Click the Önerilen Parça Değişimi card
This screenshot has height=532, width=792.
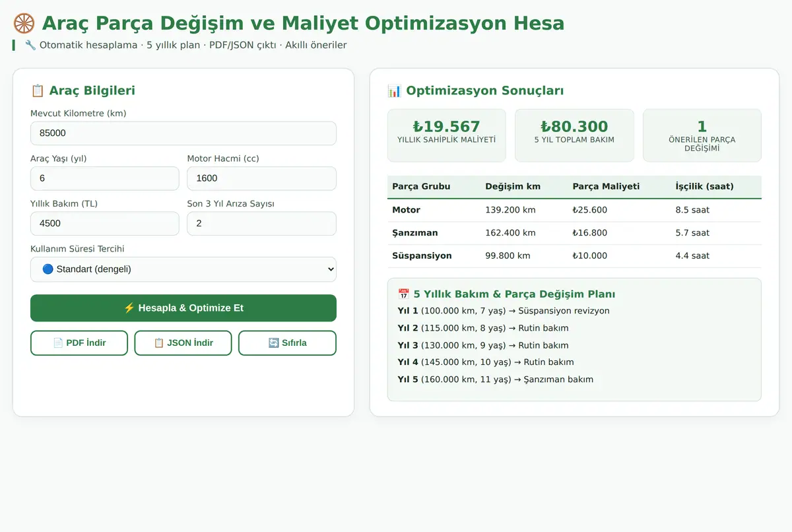tap(702, 135)
